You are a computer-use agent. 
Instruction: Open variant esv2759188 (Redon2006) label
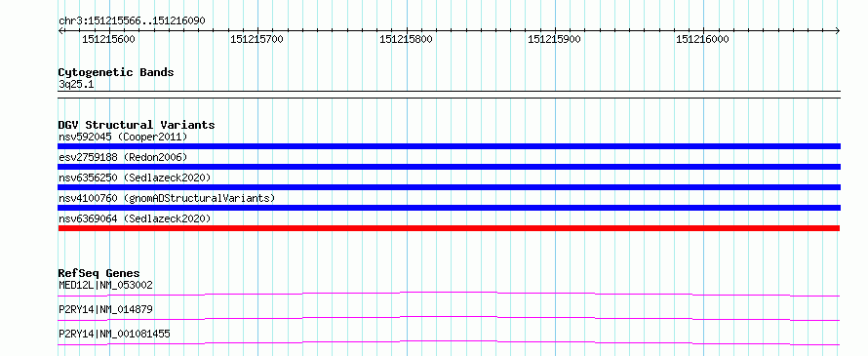[123, 157]
